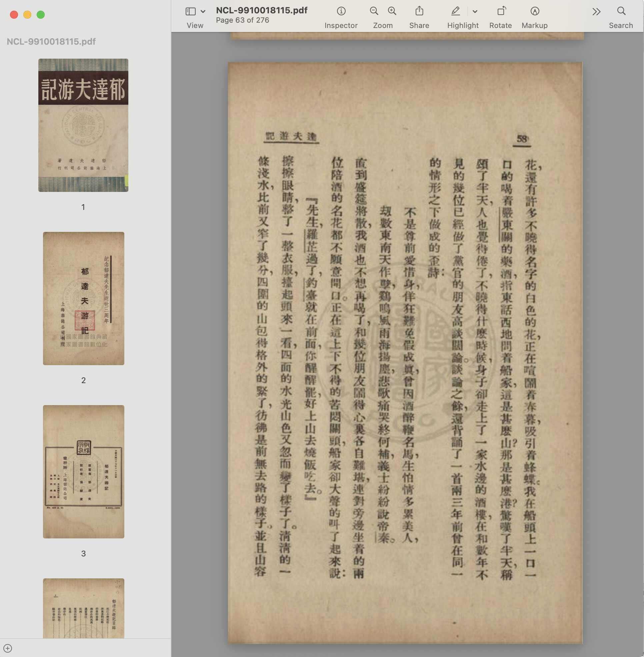Open the Highlight color dropdown arrow
The image size is (644, 657).
(475, 12)
